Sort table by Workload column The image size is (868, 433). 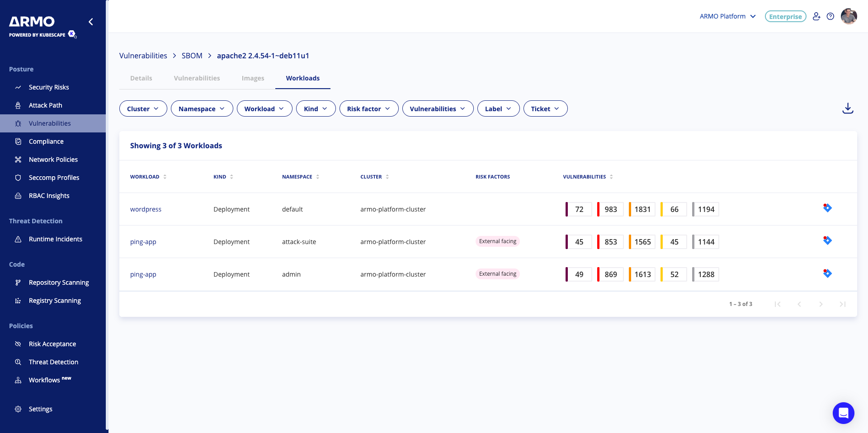pyautogui.click(x=148, y=177)
